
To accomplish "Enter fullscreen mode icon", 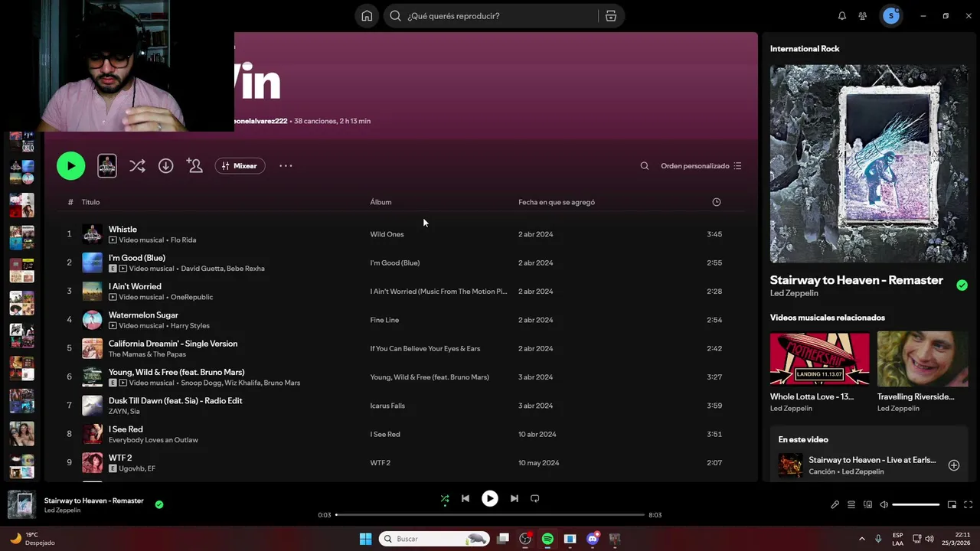I will [x=969, y=505].
